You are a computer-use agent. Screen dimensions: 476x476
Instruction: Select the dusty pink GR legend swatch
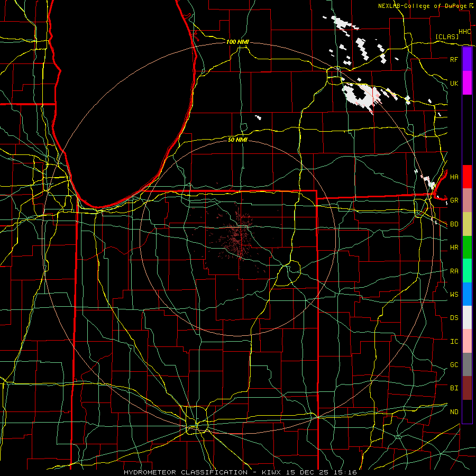[467, 200]
